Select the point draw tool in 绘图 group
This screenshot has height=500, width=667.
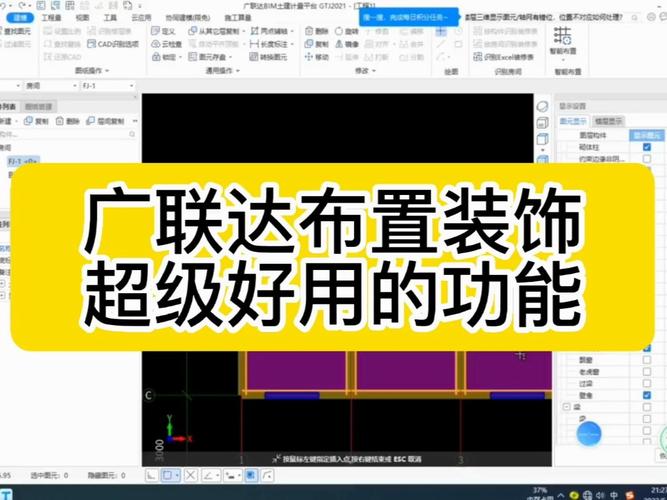442,31
